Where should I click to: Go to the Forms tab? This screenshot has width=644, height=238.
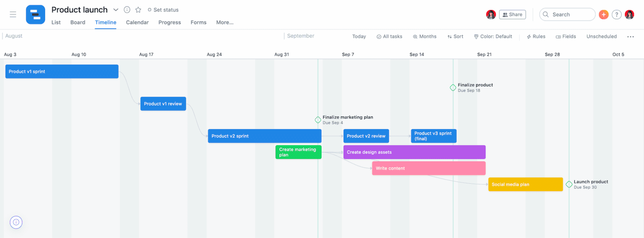pos(199,22)
